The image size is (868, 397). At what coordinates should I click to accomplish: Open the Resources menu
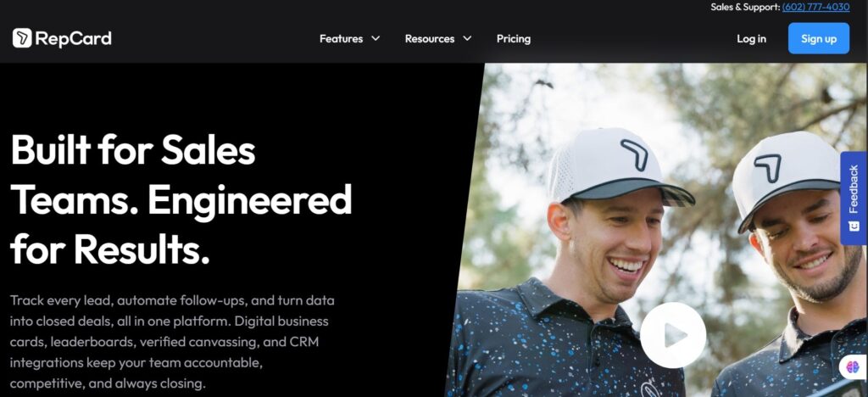(430, 39)
